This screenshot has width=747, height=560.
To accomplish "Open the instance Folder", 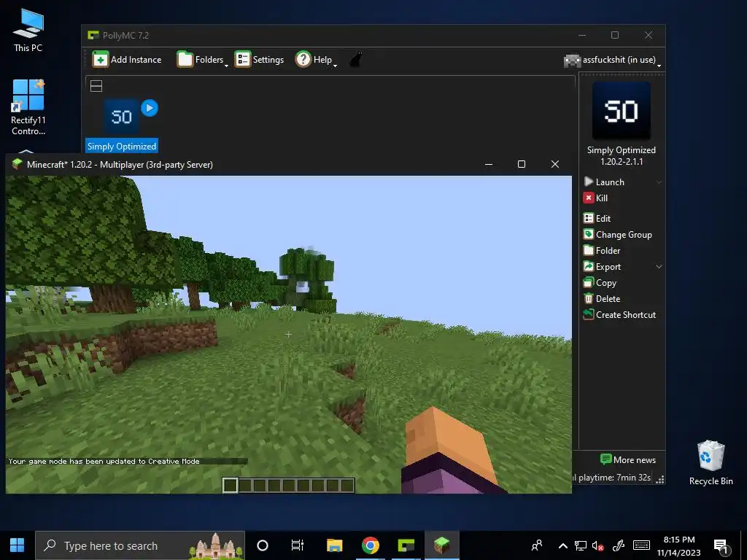I will (602, 251).
